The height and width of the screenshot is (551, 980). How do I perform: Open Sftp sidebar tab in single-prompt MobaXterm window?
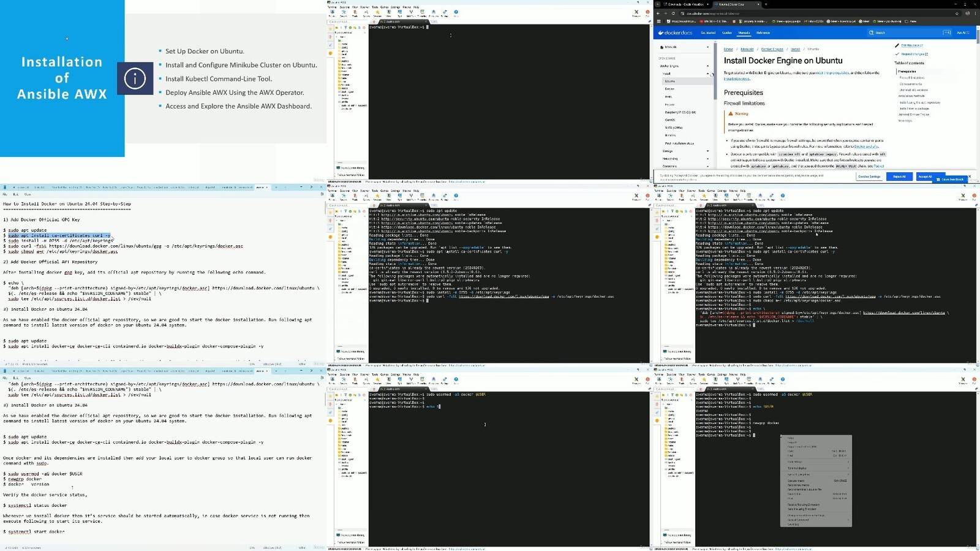pyautogui.click(x=331, y=53)
